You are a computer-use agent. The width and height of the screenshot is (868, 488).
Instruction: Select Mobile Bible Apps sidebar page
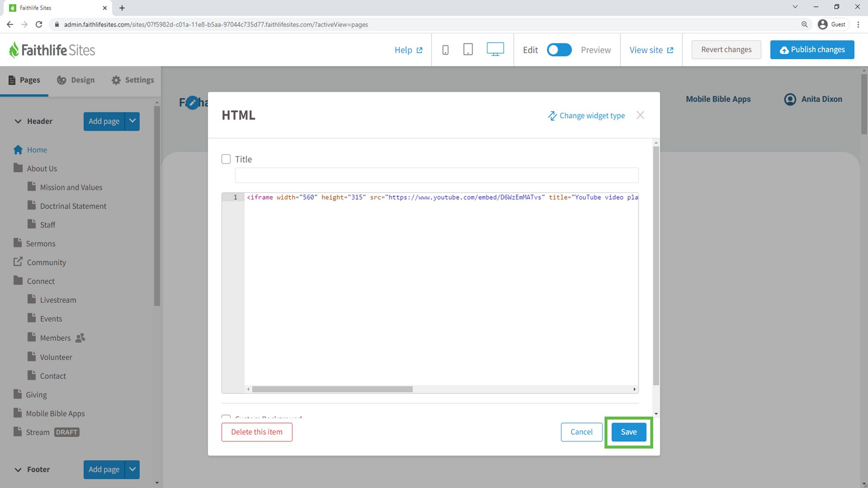55,413
